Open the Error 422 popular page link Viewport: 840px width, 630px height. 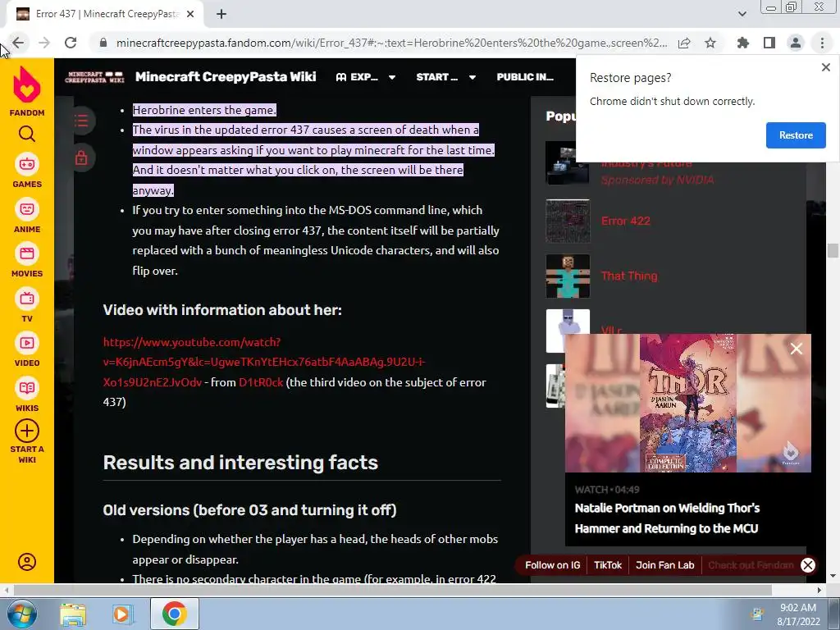625,221
